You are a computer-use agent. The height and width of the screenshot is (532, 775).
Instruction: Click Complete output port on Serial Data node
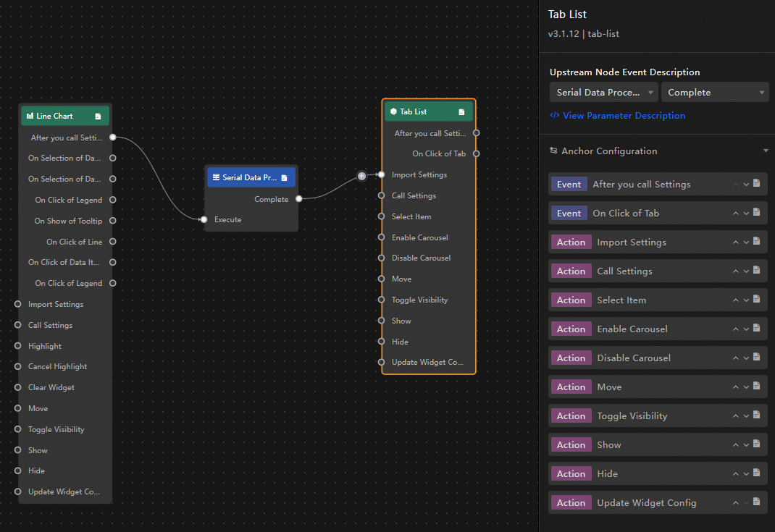click(299, 199)
